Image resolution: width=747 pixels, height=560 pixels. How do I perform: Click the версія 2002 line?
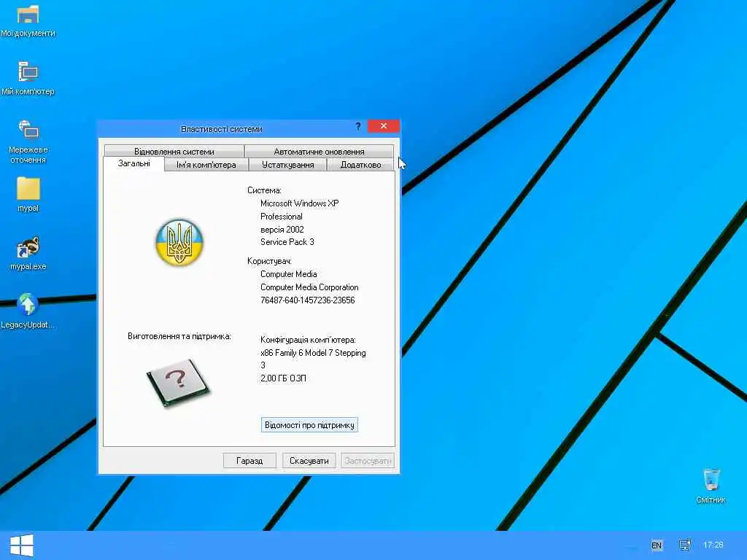(282, 230)
